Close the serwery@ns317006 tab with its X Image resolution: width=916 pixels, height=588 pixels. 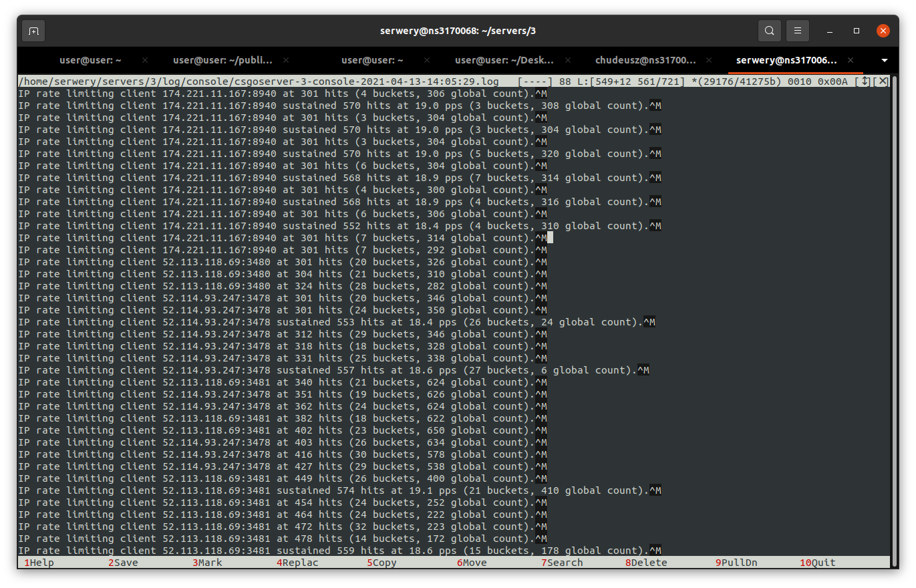point(851,60)
